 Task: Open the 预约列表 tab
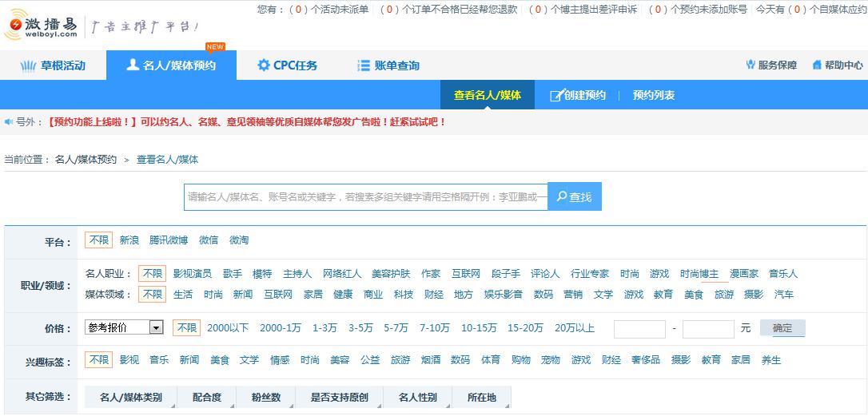click(653, 95)
